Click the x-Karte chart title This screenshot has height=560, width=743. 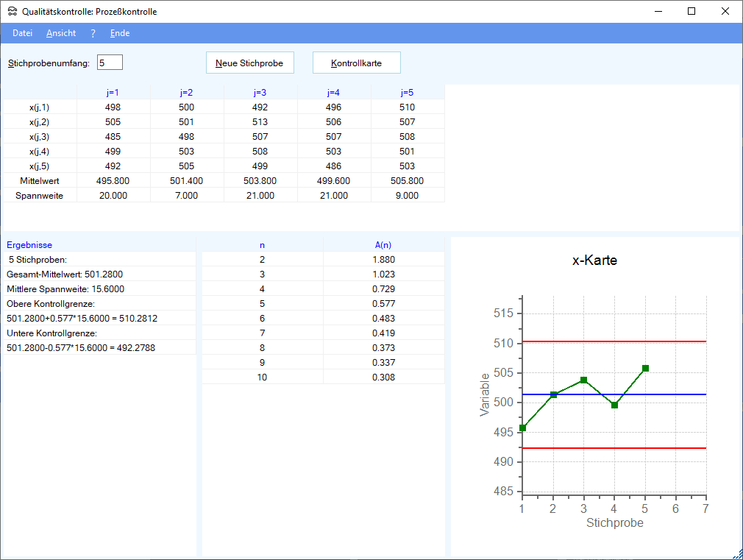tap(594, 260)
